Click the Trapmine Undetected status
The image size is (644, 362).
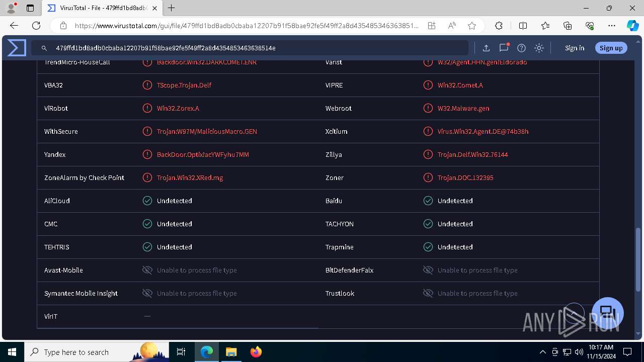455,247
